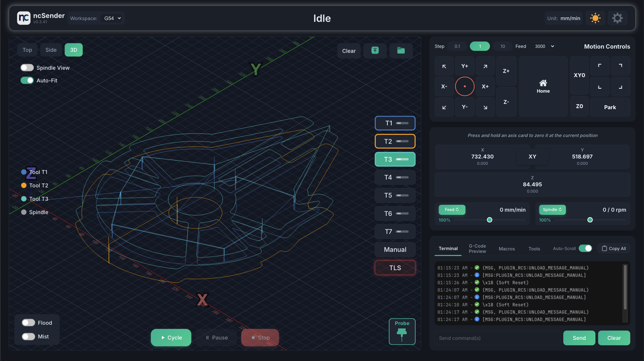
Task: Open the Tools tab
Action: (x=534, y=249)
